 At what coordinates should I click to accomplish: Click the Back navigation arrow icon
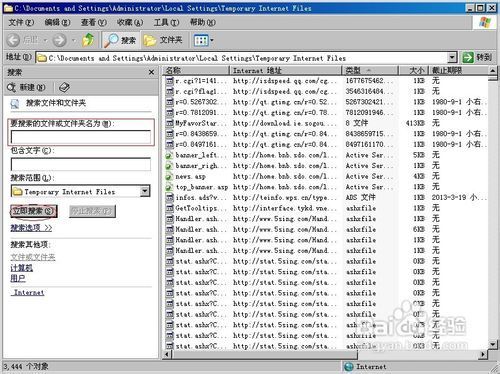coord(14,40)
